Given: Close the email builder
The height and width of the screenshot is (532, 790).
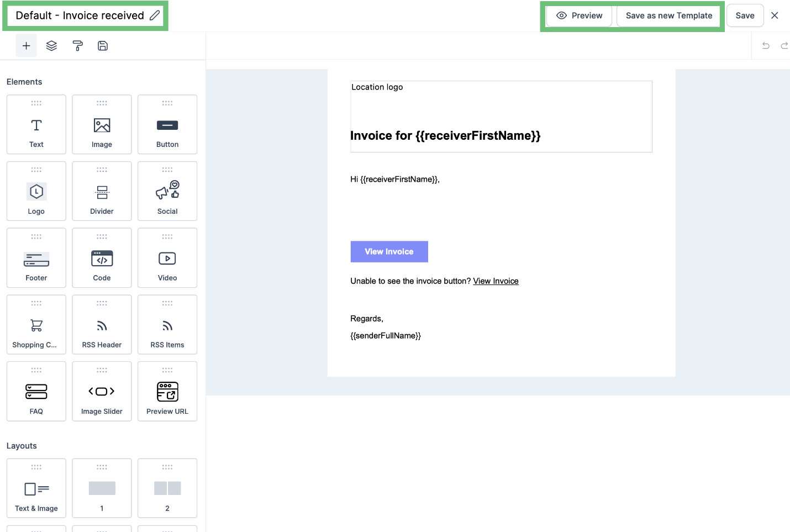Looking at the screenshot, I should 775,15.
